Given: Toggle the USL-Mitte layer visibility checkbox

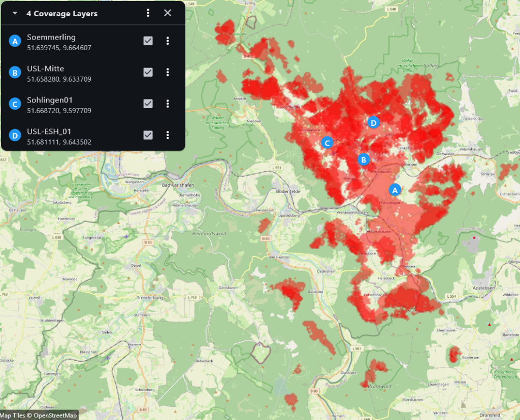Looking at the screenshot, I should pyautogui.click(x=148, y=73).
